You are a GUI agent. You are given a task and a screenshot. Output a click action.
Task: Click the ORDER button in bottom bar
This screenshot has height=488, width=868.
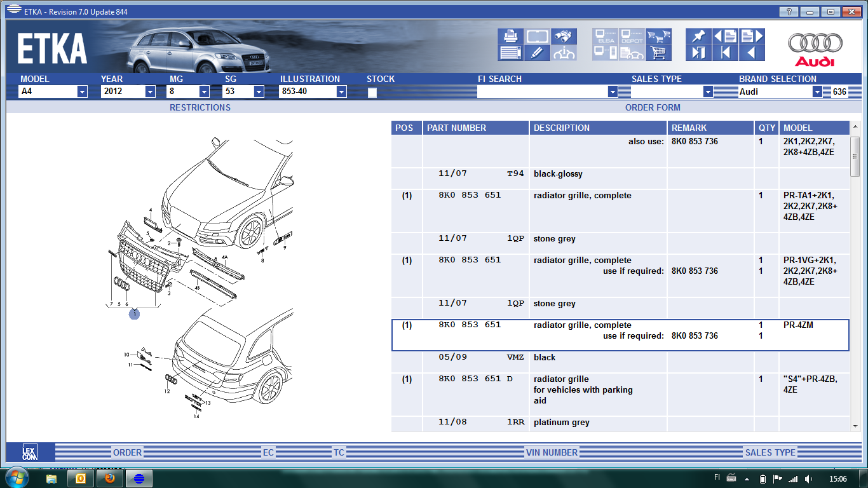[x=127, y=452]
